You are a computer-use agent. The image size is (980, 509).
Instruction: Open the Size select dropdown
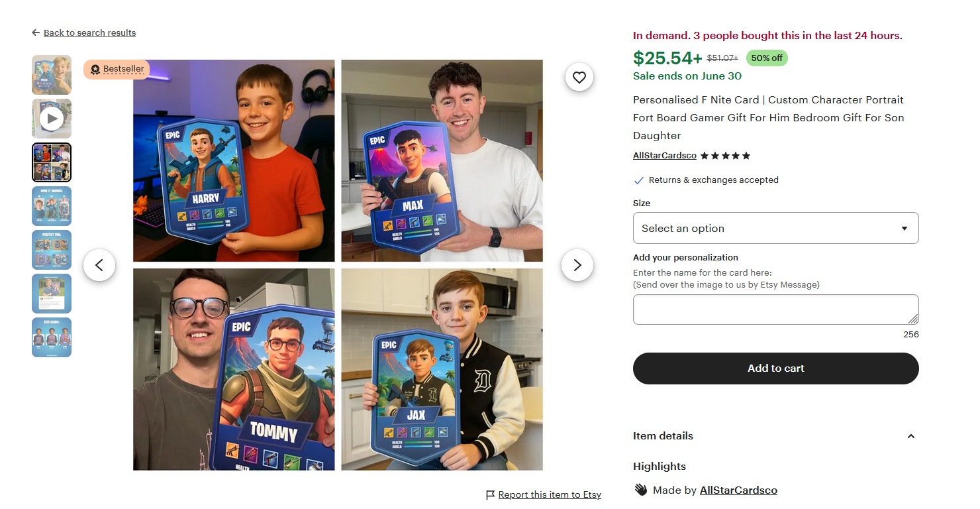pyautogui.click(x=776, y=228)
